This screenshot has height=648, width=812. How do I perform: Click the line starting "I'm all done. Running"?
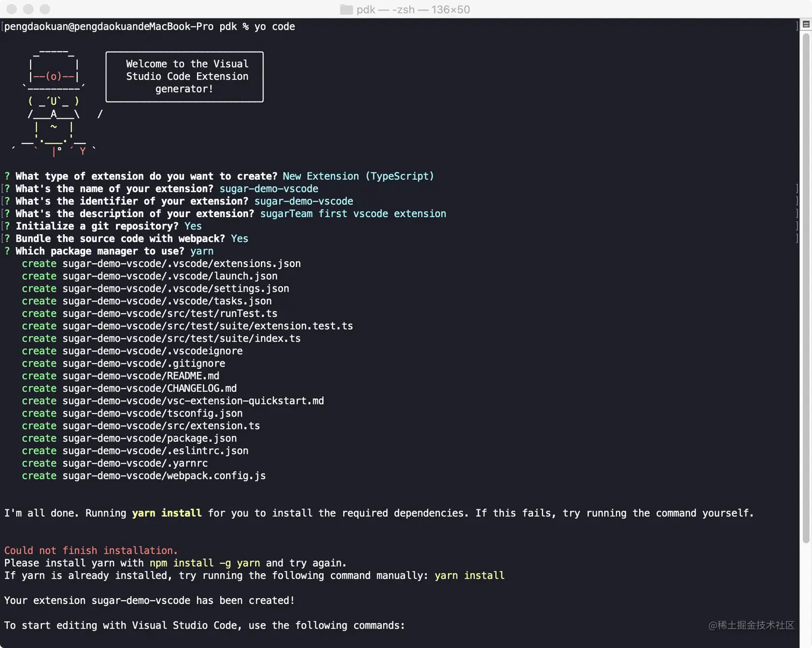pos(379,513)
